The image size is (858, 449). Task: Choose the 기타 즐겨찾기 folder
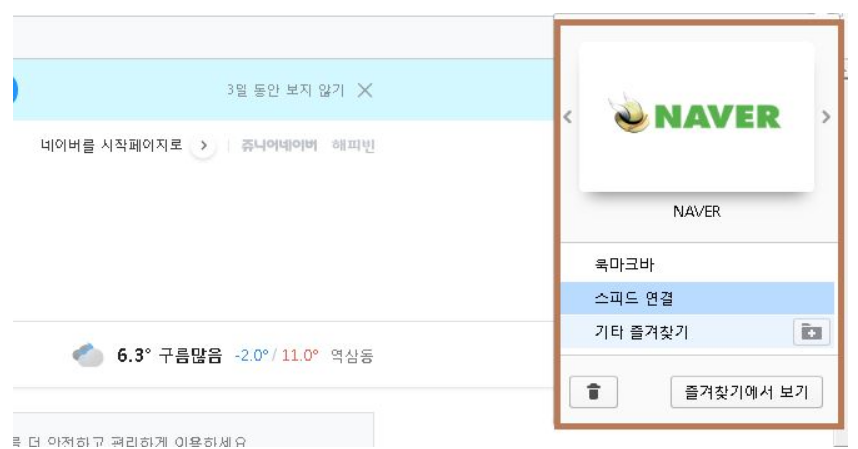point(676,332)
